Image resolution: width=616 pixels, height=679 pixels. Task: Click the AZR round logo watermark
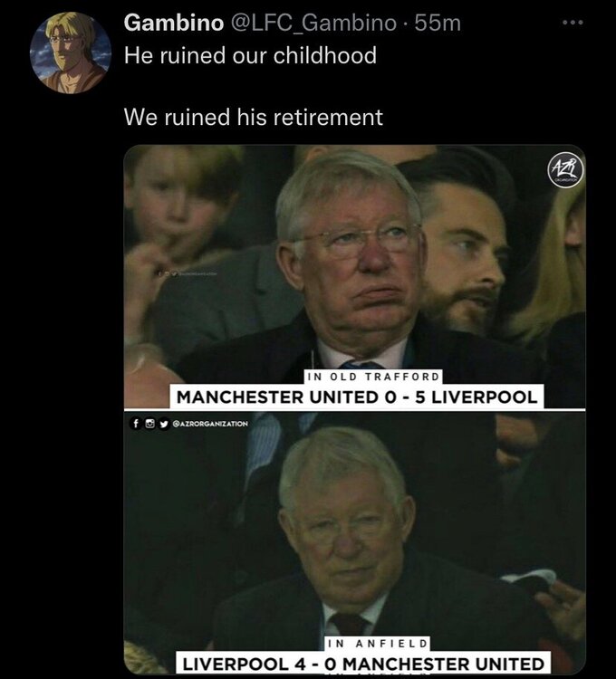click(x=566, y=170)
